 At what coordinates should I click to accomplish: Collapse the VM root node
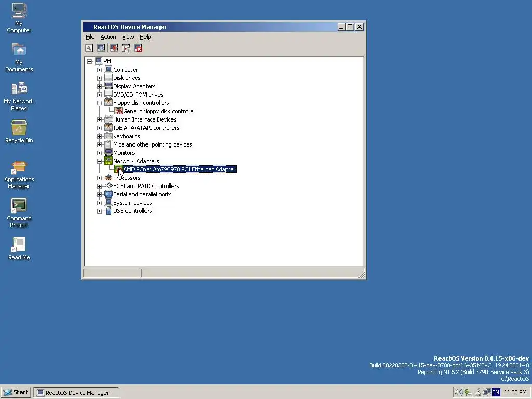(x=89, y=61)
